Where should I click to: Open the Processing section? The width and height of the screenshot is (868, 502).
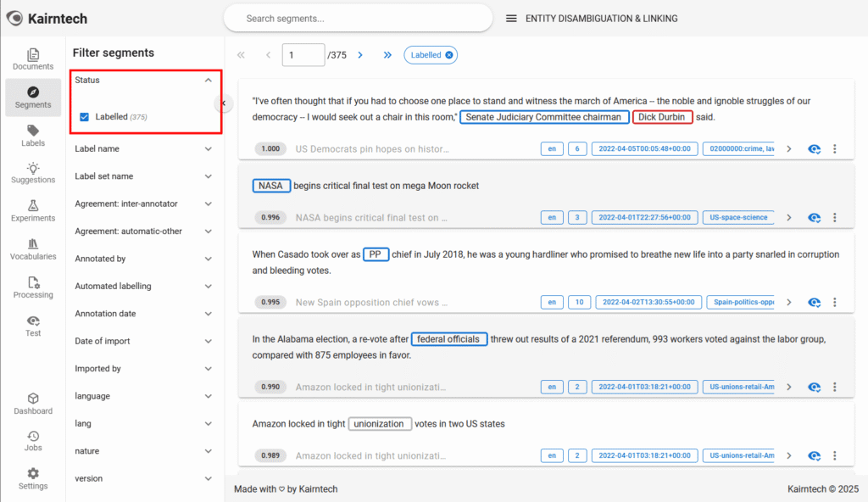coord(33,287)
